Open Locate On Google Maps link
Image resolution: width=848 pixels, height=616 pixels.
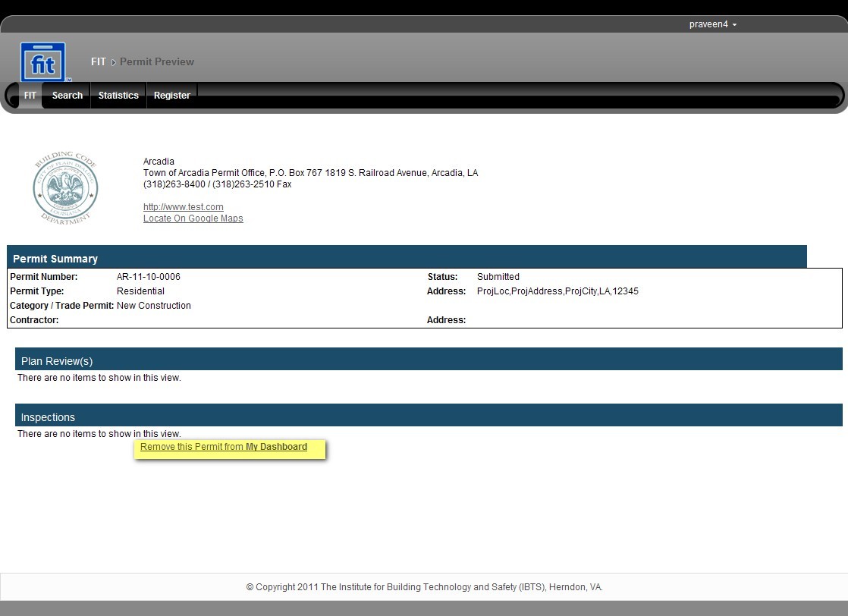click(193, 218)
